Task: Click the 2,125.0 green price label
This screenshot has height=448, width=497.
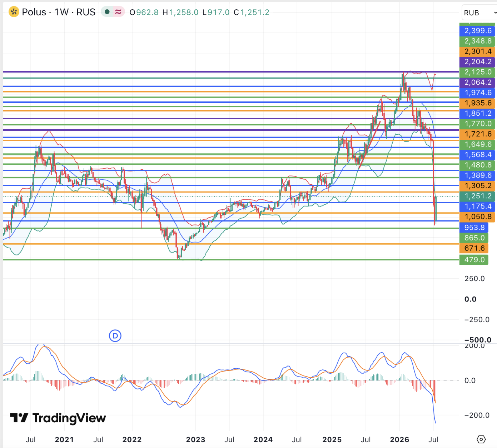Action: [477, 72]
